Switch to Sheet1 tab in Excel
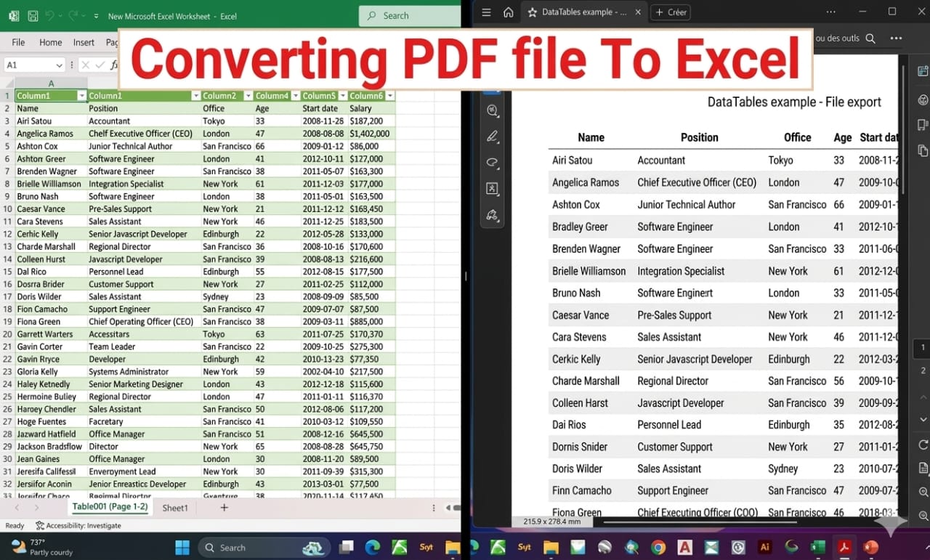 click(174, 508)
